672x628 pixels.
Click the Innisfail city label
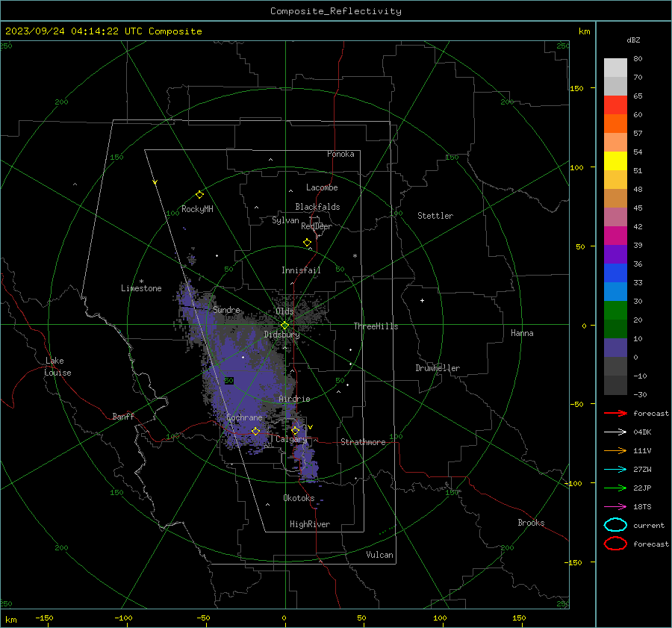click(x=302, y=270)
